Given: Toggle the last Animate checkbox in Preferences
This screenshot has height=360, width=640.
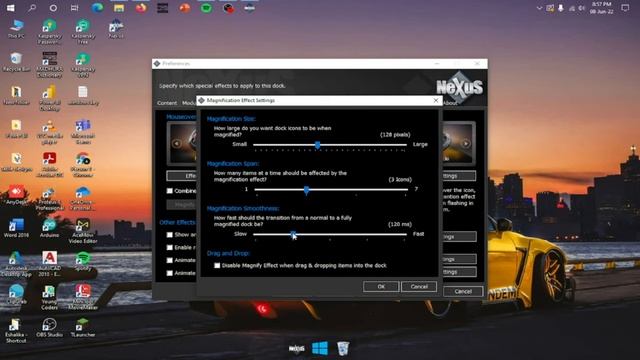Looking at the screenshot, I should click(x=170, y=273).
